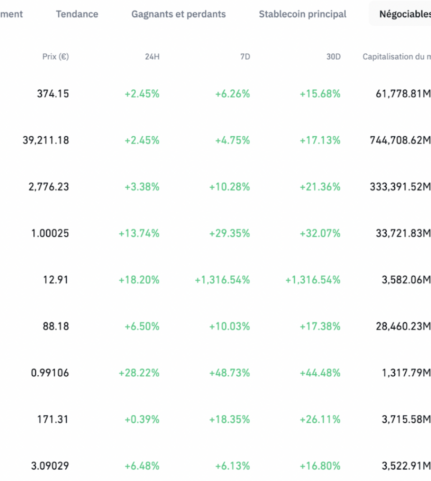Click the 24H value +3.38%
The image size is (431, 481).
142,187
